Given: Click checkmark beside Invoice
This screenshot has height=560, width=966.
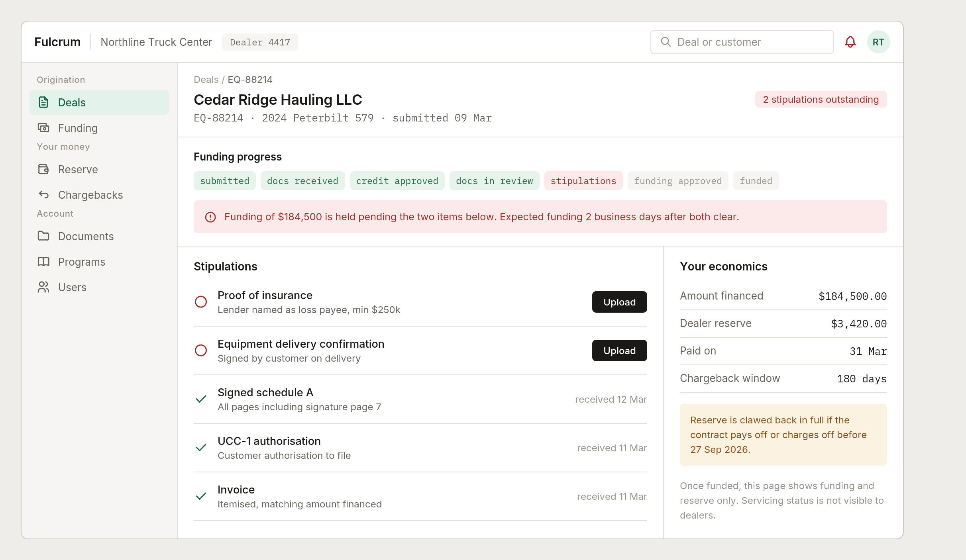Looking at the screenshot, I should pyautogui.click(x=201, y=496).
